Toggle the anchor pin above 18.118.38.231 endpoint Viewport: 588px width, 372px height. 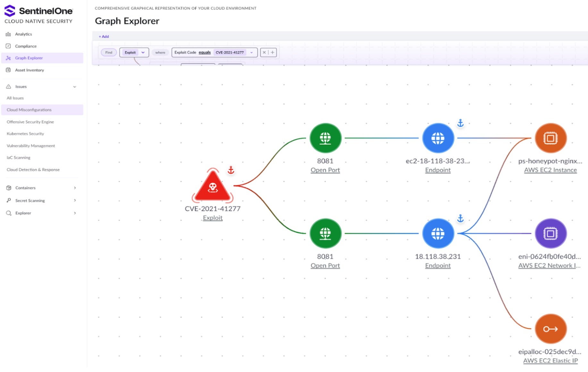coord(460,218)
